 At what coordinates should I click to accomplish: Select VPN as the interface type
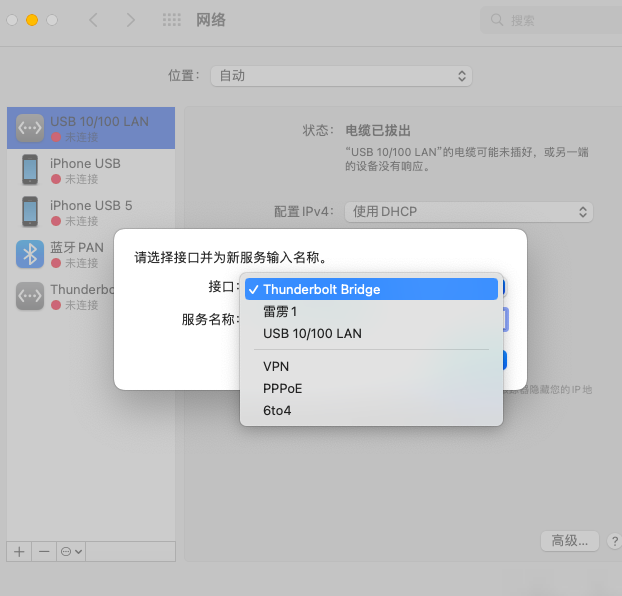pos(371,366)
